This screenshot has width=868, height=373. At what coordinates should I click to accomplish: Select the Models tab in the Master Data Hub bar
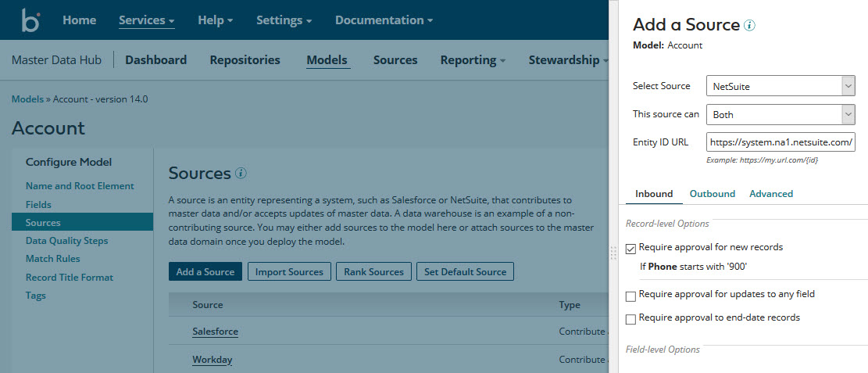coord(328,60)
